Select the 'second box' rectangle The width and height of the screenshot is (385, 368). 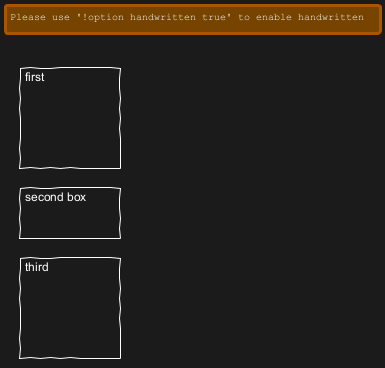70,213
